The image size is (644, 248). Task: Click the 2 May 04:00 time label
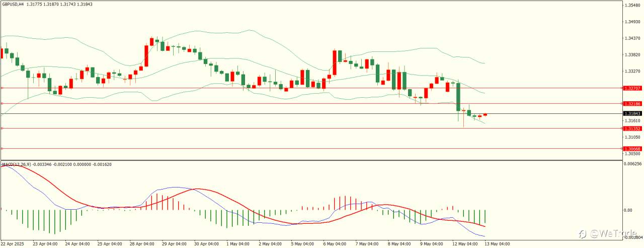click(x=270, y=243)
